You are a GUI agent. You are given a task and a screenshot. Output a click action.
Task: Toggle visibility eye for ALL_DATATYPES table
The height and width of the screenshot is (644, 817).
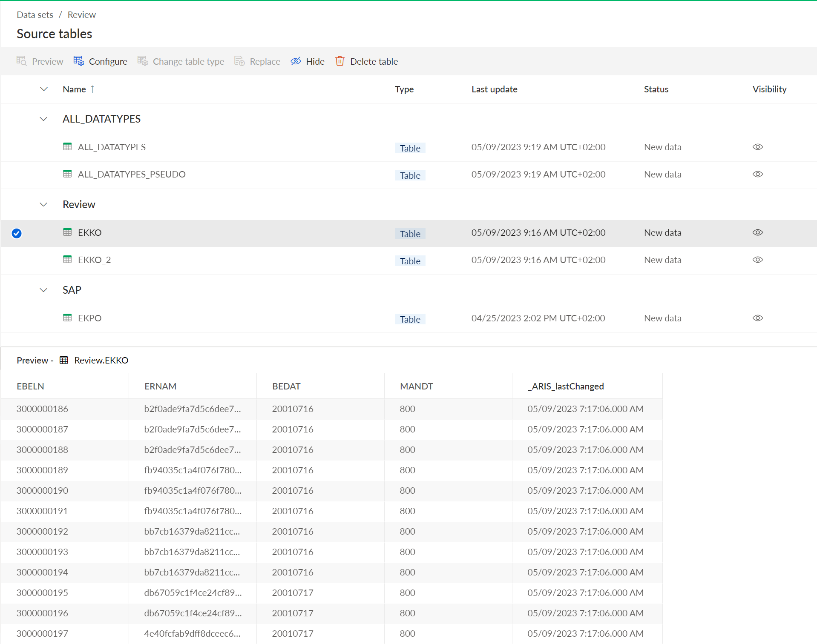tap(757, 147)
